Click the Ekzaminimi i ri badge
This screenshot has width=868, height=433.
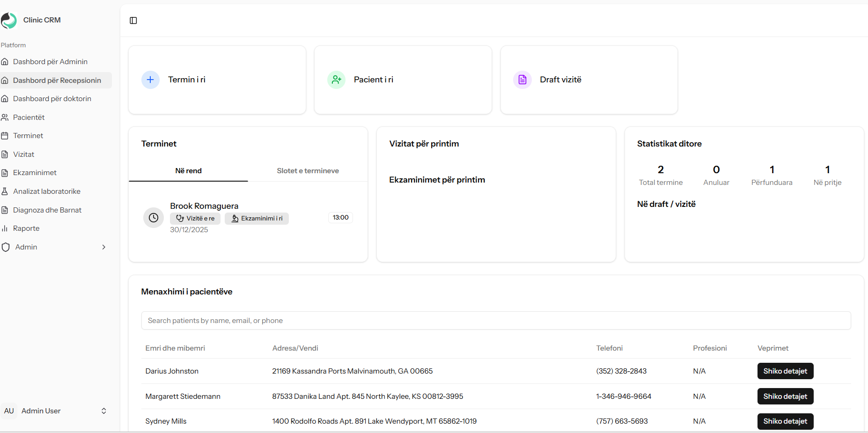(x=257, y=219)
